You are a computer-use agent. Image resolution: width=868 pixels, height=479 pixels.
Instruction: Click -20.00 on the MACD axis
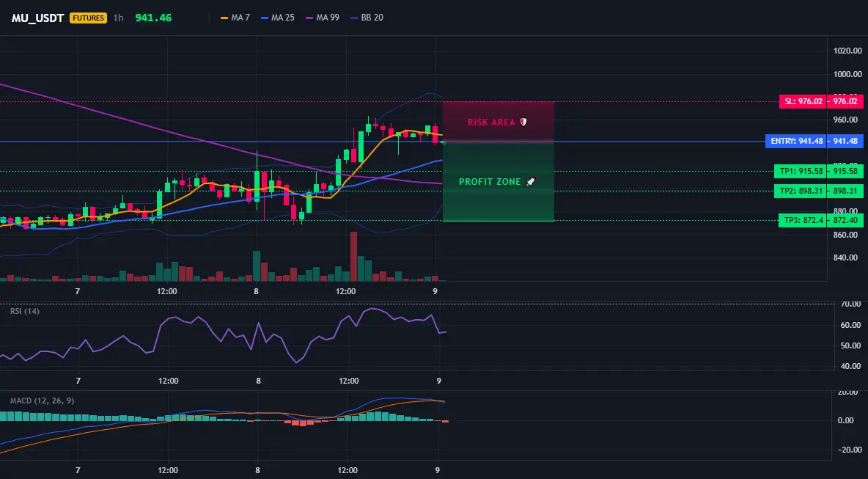(x=849, y=450)
